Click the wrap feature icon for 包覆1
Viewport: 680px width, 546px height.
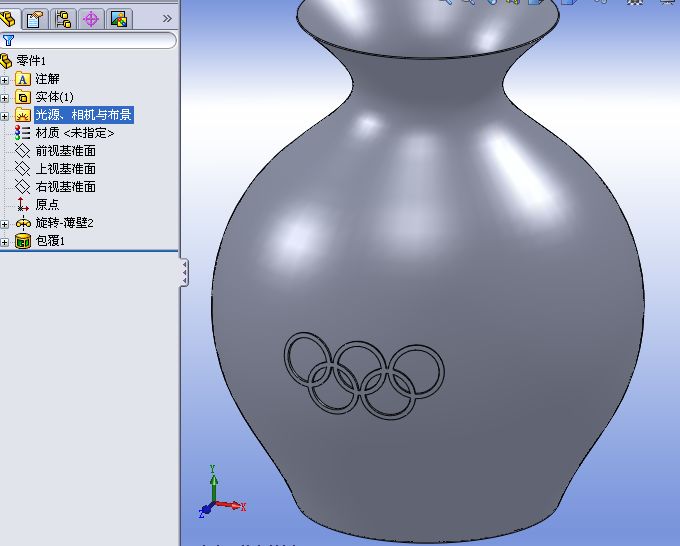point(23,241)
